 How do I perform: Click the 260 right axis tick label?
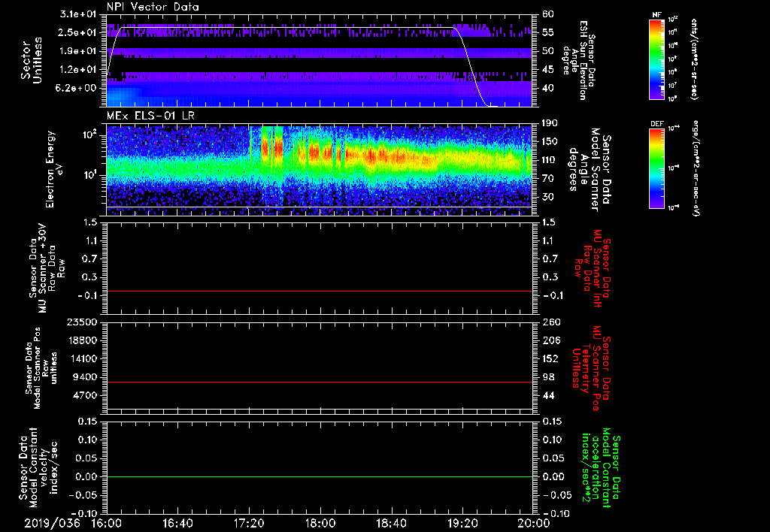click(551, 322)
